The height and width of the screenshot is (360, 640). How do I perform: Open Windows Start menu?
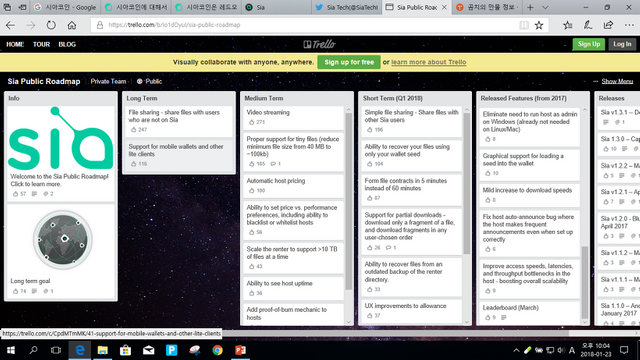pos(11,350)
